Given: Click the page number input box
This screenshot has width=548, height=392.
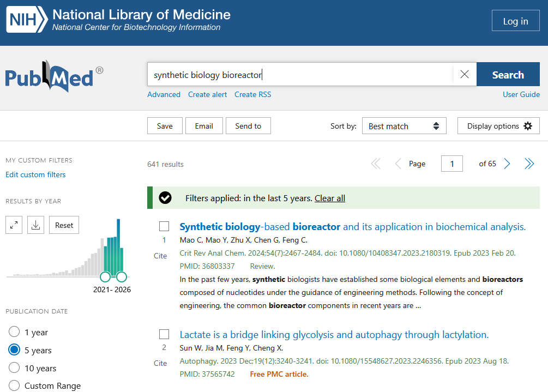Looking at the screenshot, I should click(452, 164).
